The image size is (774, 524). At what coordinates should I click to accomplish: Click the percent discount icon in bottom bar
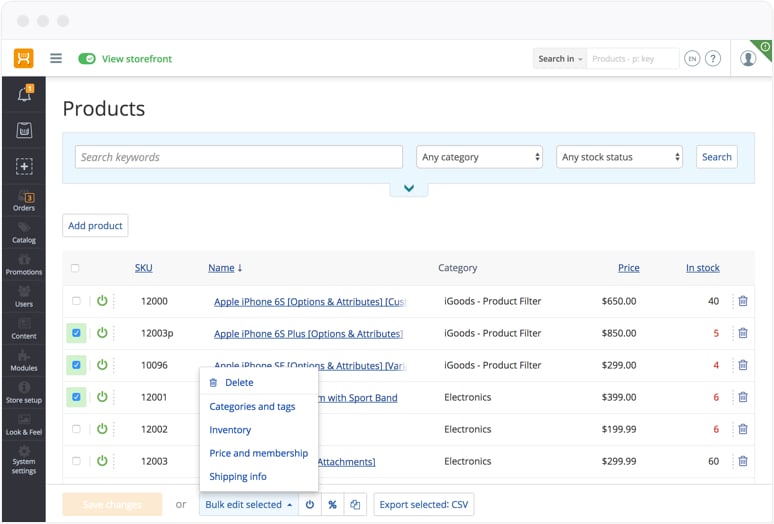[332, 505]
